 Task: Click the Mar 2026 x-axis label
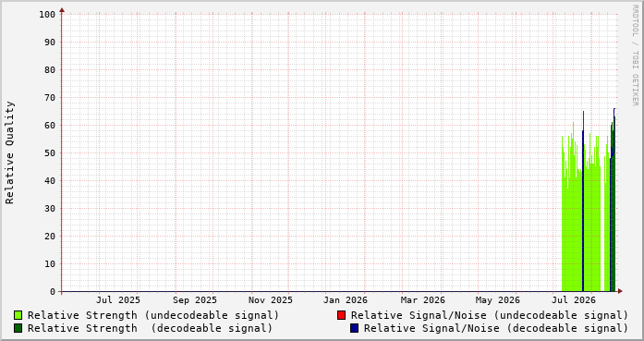click(x=422, y=300)
